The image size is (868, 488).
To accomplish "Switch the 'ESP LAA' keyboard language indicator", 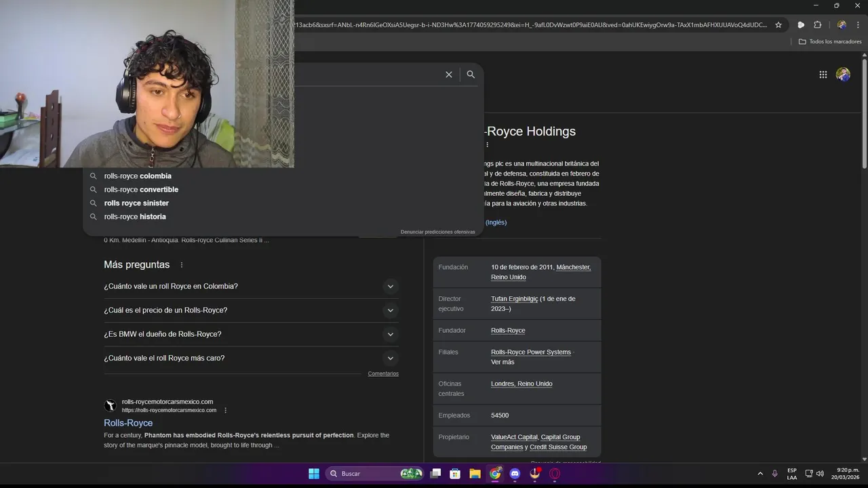I will (x=792, y=474).
